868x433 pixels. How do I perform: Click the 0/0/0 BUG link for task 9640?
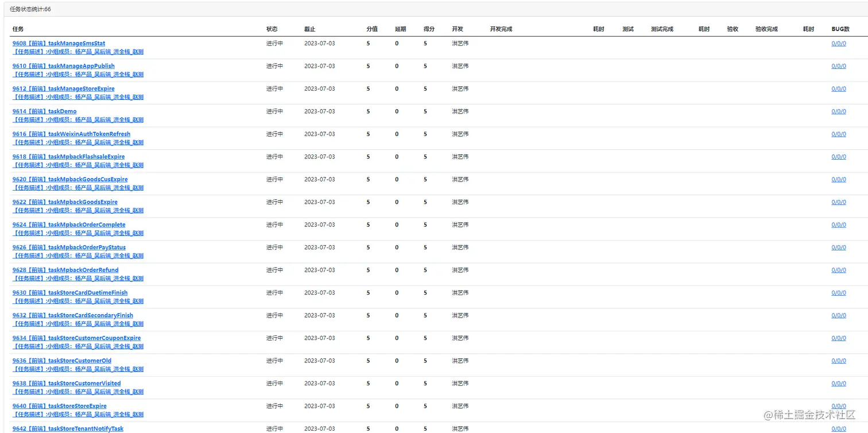[x=839, y=407]
